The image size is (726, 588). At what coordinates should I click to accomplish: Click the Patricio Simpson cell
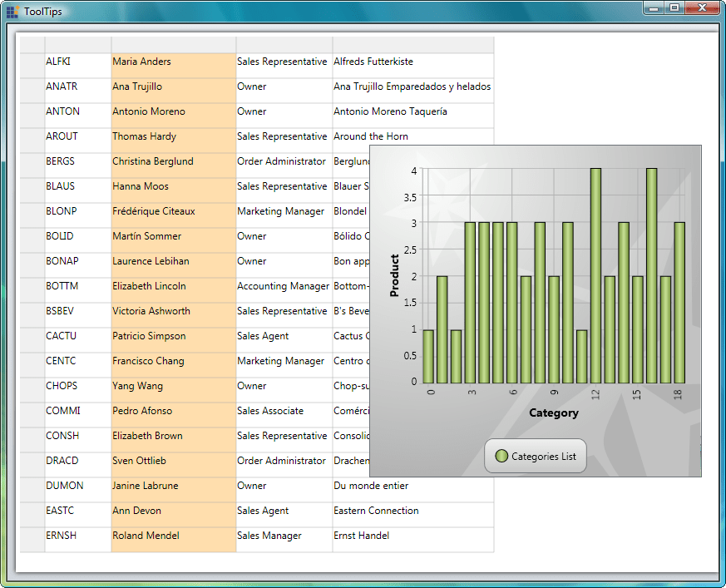174,341
